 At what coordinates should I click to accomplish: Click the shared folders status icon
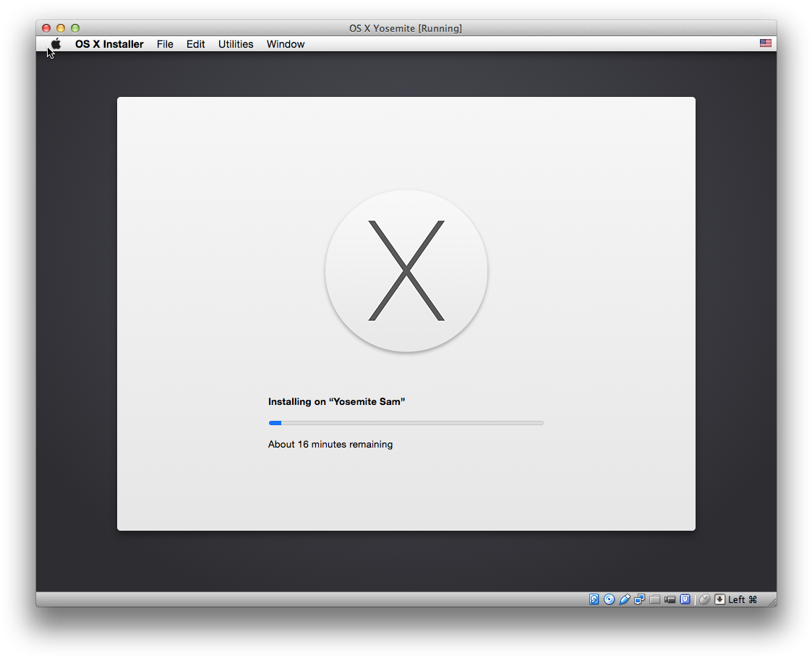coord(654,599)
